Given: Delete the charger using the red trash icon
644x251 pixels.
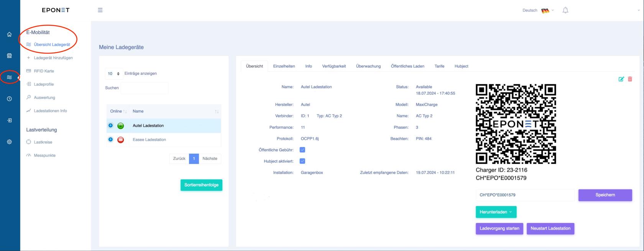Looking at the screenshot, I should point(630,79).
